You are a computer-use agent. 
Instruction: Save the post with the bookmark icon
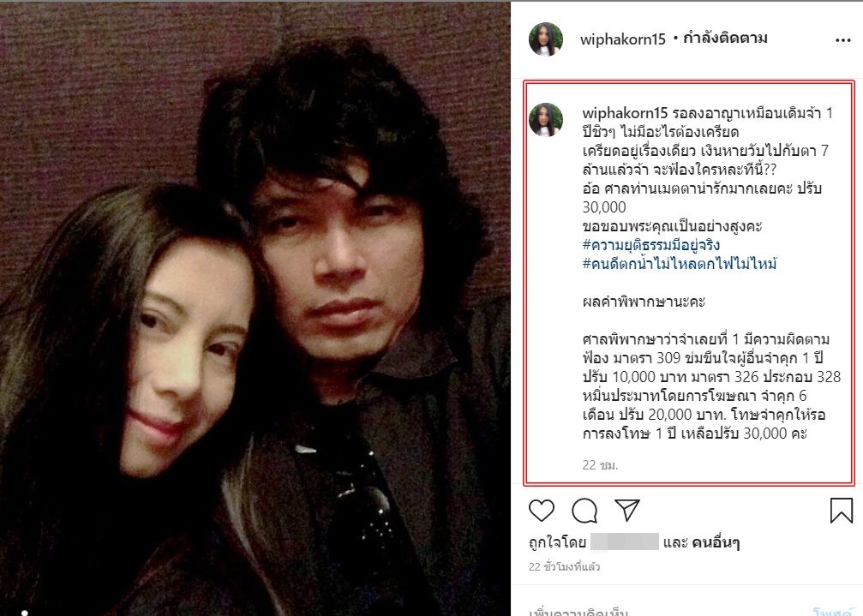(841, 511)
